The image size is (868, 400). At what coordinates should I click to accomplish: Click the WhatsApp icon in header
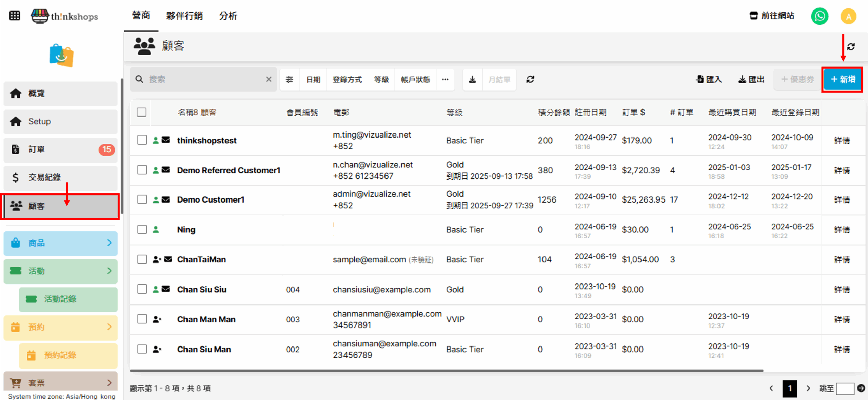click(820, 16)
